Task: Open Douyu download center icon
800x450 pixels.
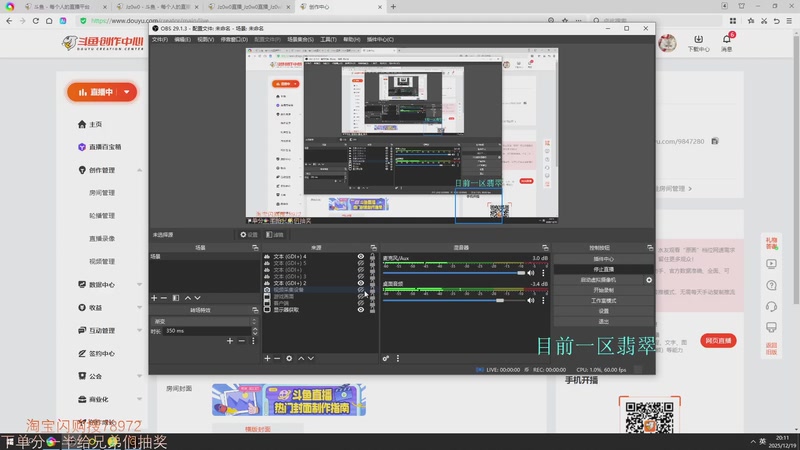Action: [698, 40]
